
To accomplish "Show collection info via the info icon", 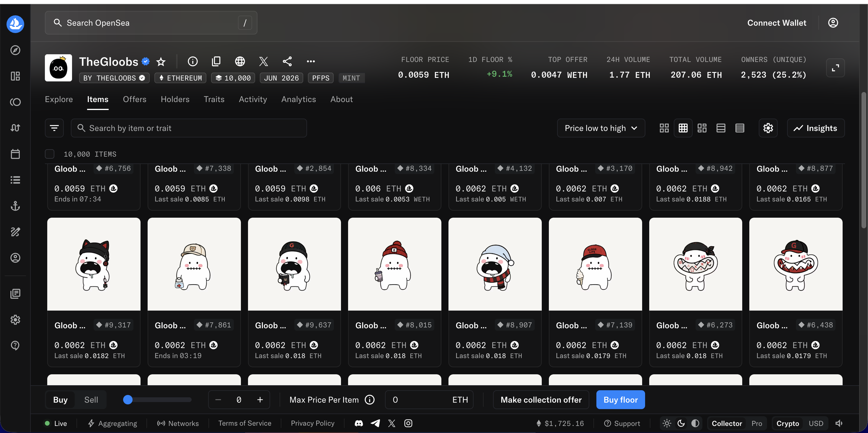I will tap(192, 61).
